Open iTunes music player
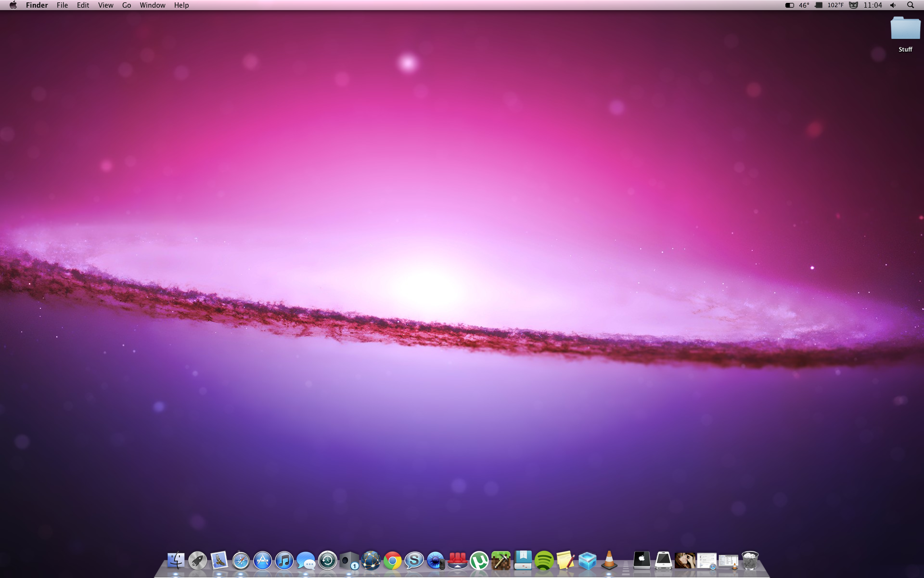Viewport: 924px width, 578px height. (x=284, y=561)
